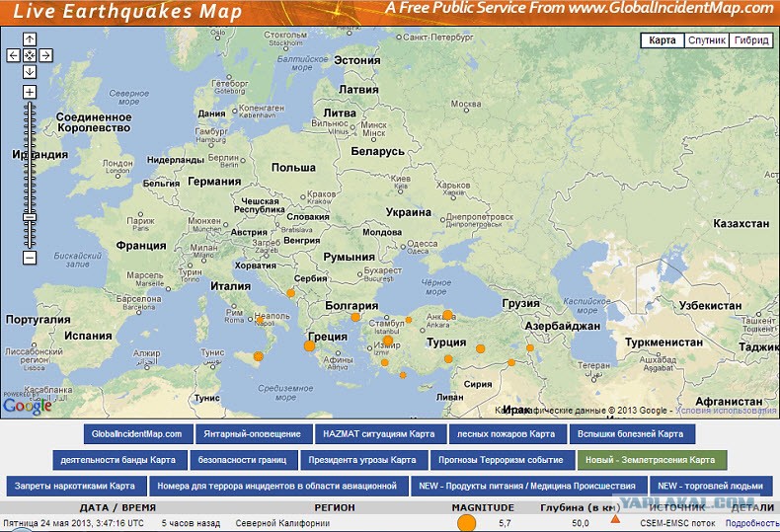Switch map to Спутник view
This screenshot has height=532, width=780.
tap(707, 40)
